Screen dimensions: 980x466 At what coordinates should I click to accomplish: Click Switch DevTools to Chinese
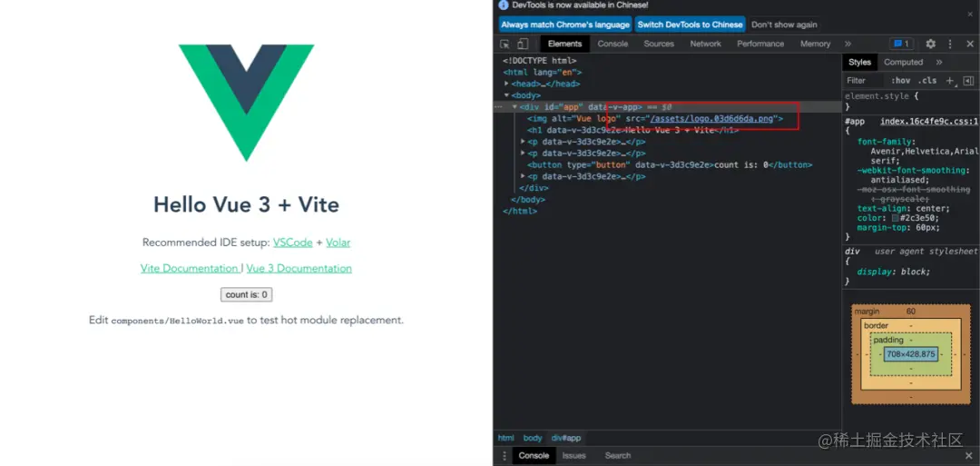(x=690, y=25)
